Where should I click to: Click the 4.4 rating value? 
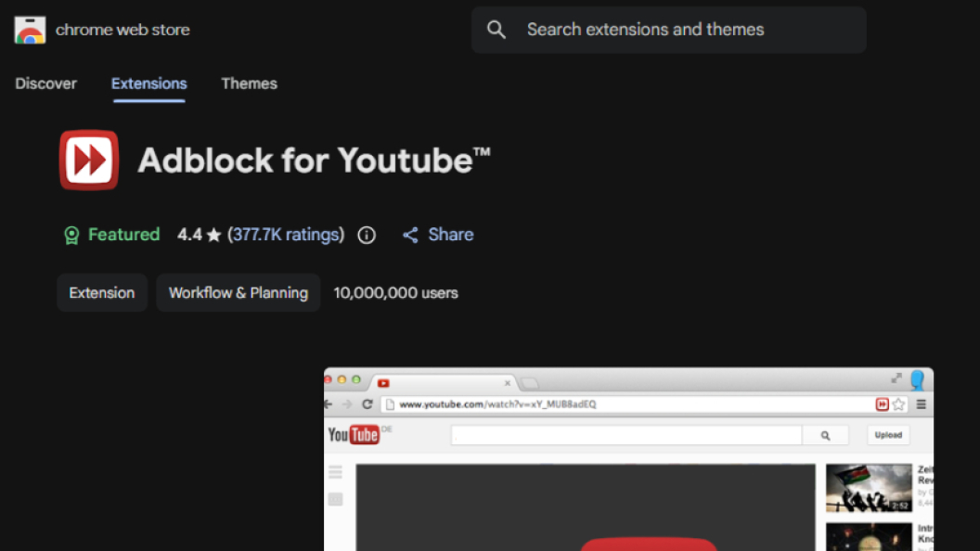point(189,235)
